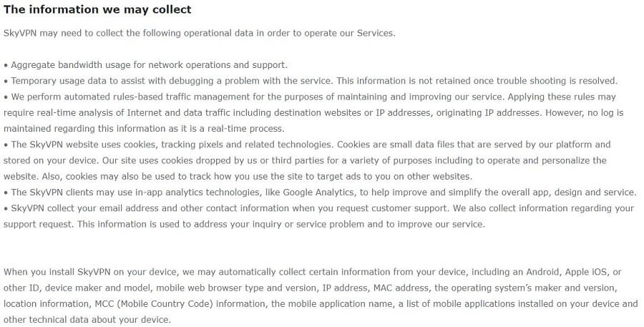This screenshot has height=327, width=644.
Task: Click the line starting "support request. This information"
Action: point(244,224)
